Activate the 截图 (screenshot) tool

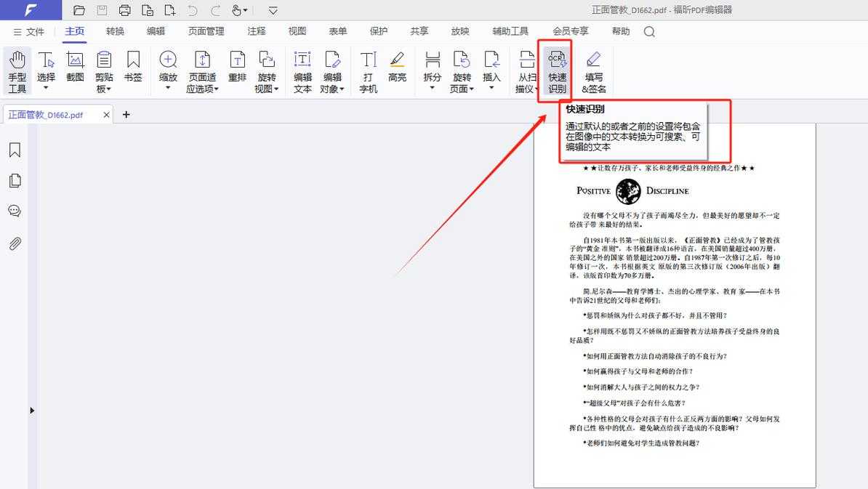coord(75,65)
